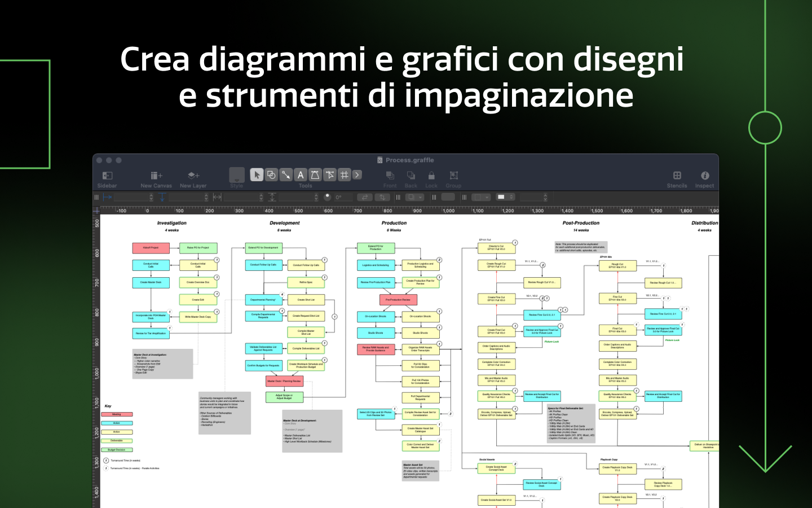
Task: Click the width input field
Action: pos(241,197)
